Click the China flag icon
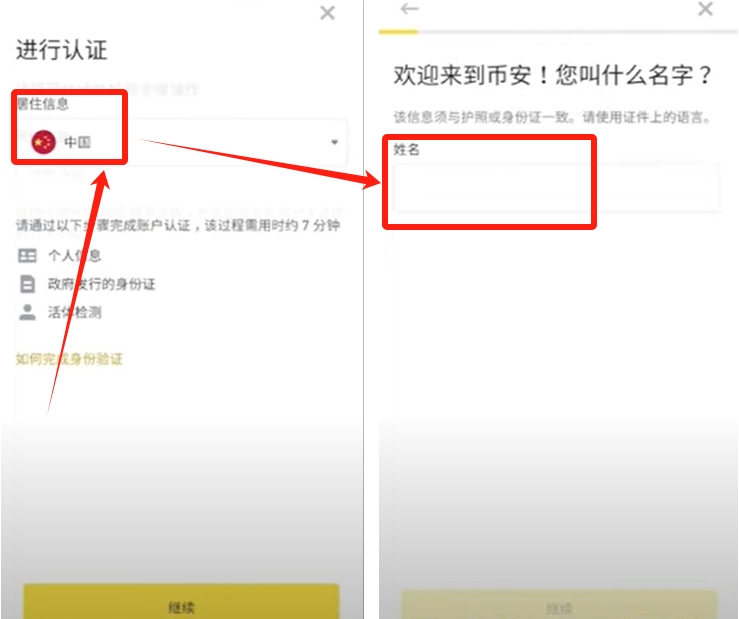 (43, 142)
